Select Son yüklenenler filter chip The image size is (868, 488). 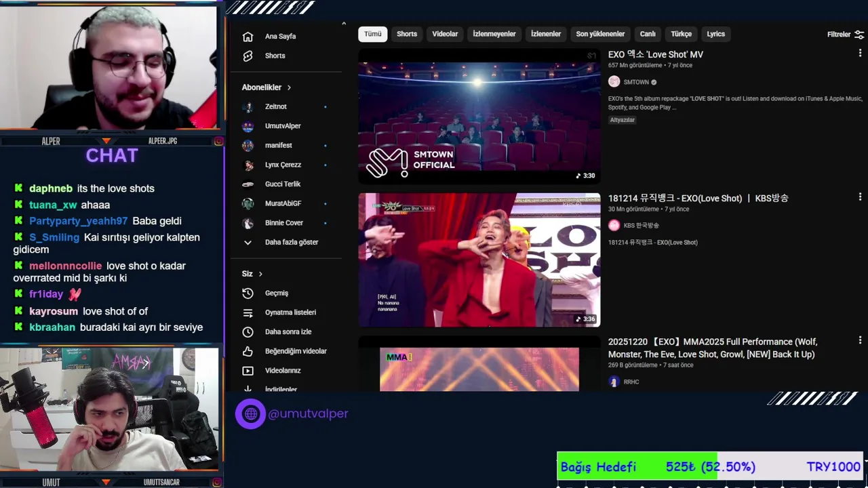point(600,34)
